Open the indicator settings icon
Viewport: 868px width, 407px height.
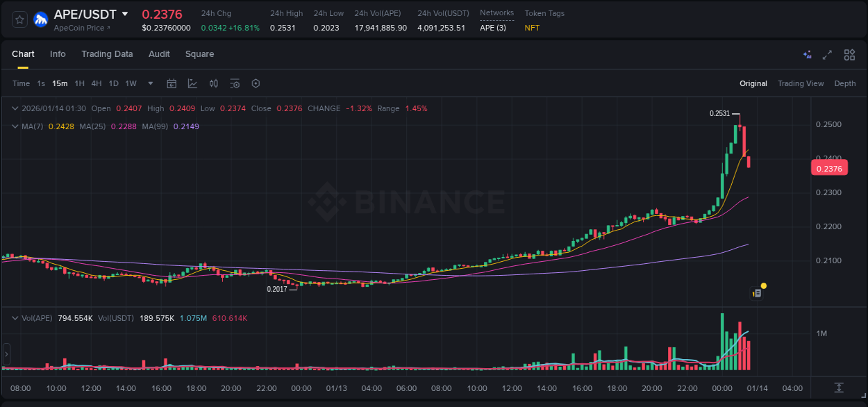(235, 83)
